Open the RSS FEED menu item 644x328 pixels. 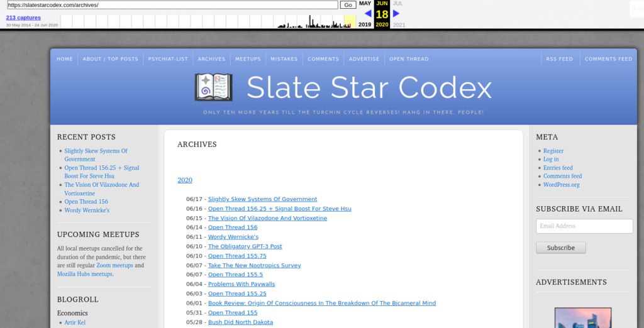pos(559,59)
